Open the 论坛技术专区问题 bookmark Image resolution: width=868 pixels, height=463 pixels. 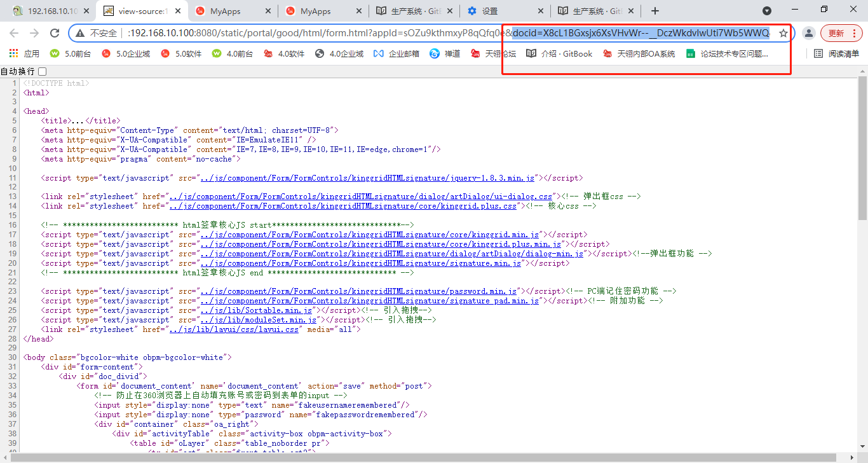click(x=728, y=54)
